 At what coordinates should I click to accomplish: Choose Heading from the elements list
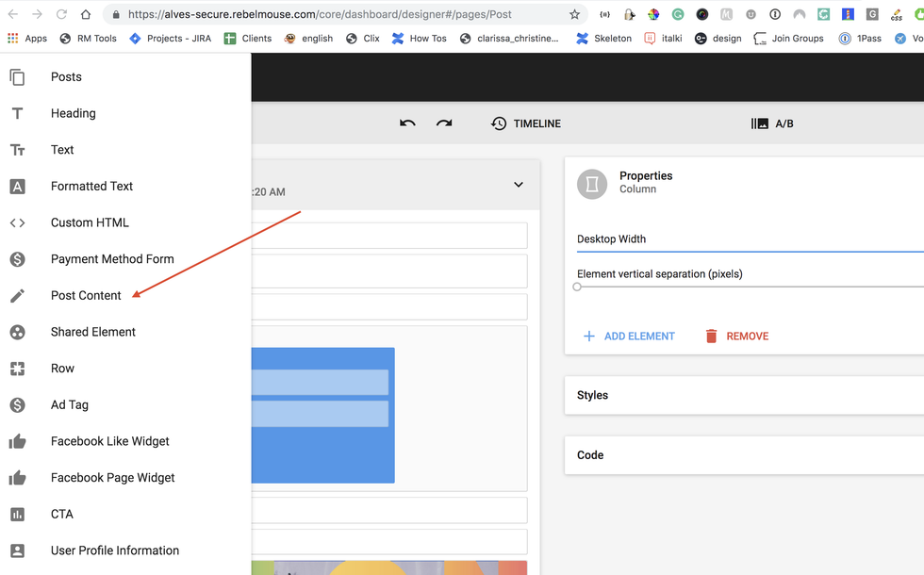pos(74,114)
